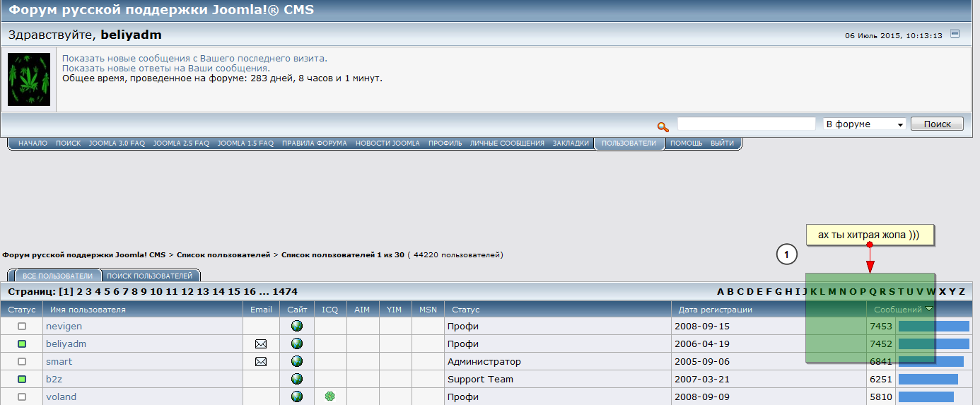Viewport: 980px width, 405px height.
Task: Click the post count 5810
Action: (881, 397)
